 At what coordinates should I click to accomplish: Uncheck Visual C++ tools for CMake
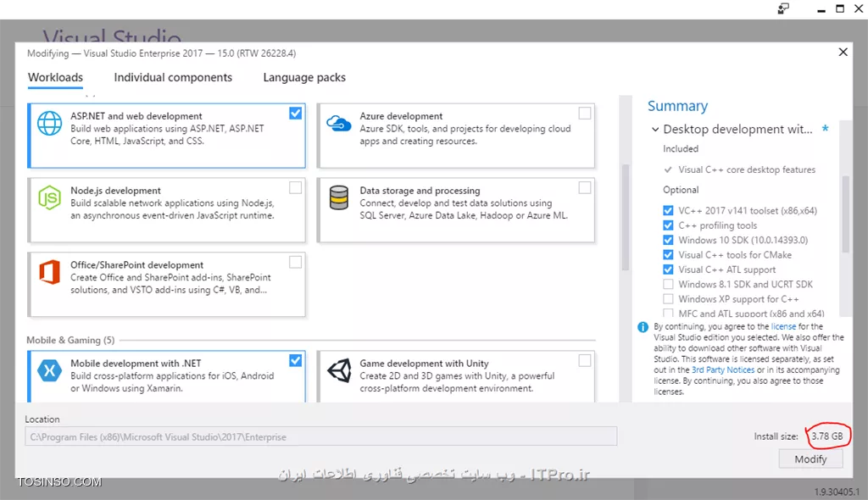[668, 255]
